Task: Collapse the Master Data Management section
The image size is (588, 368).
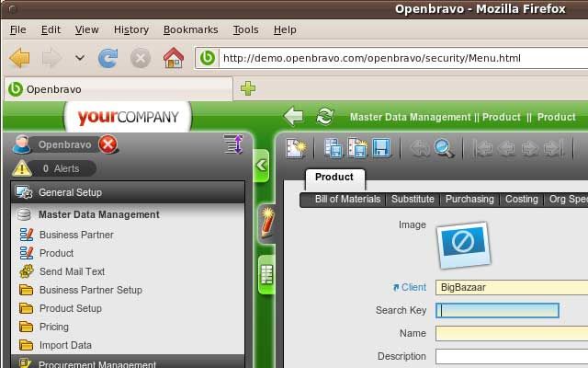Action: (x=128, y=214)
